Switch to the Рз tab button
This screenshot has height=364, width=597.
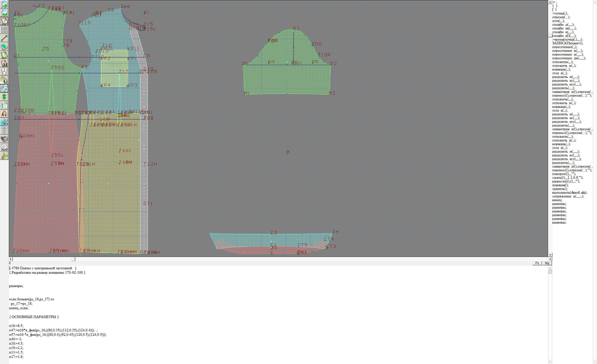537,263
